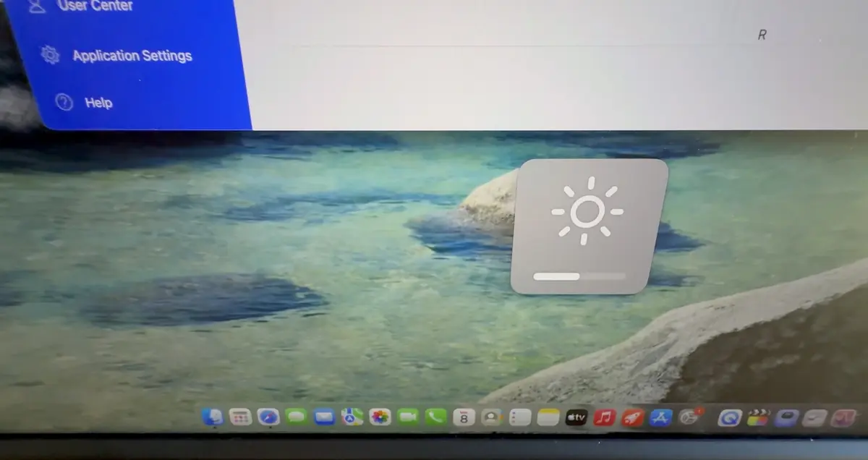Open the green Phone app in the Dock

(435, 417)
